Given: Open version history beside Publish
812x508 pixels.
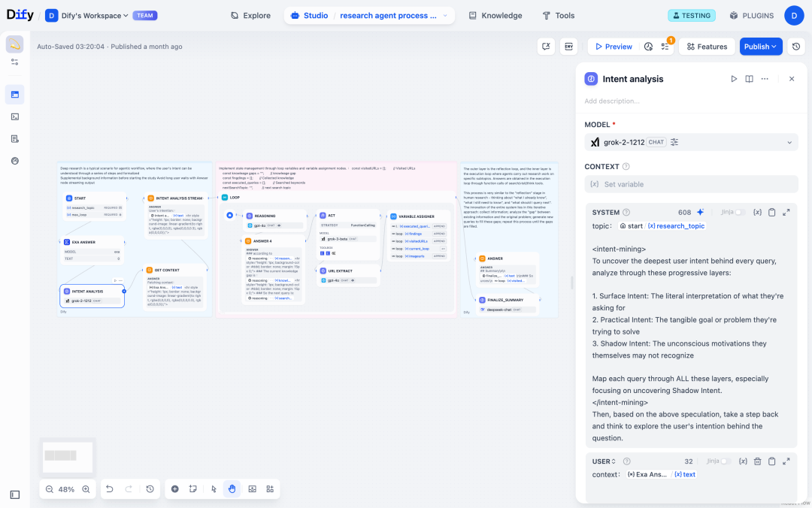Looking at the screenshot, I should point(796,47).
